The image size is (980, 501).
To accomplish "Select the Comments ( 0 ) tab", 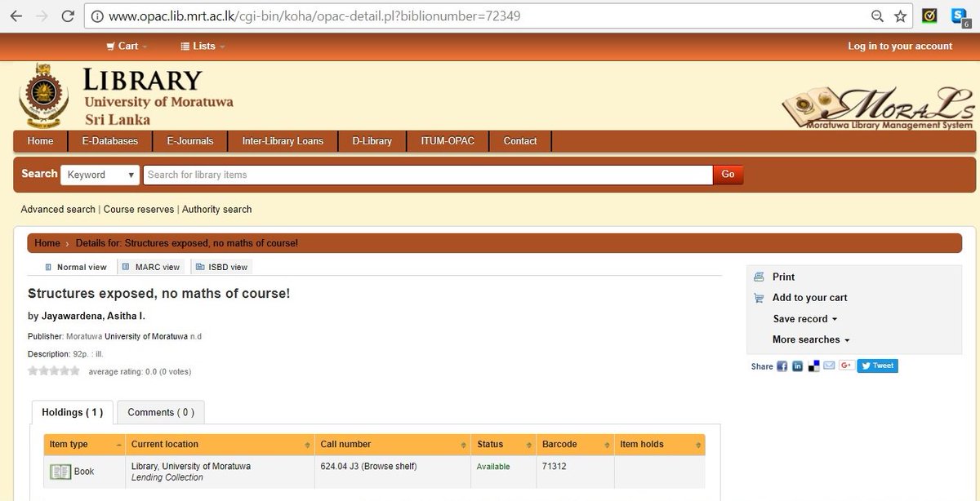I will pos(161,412).
